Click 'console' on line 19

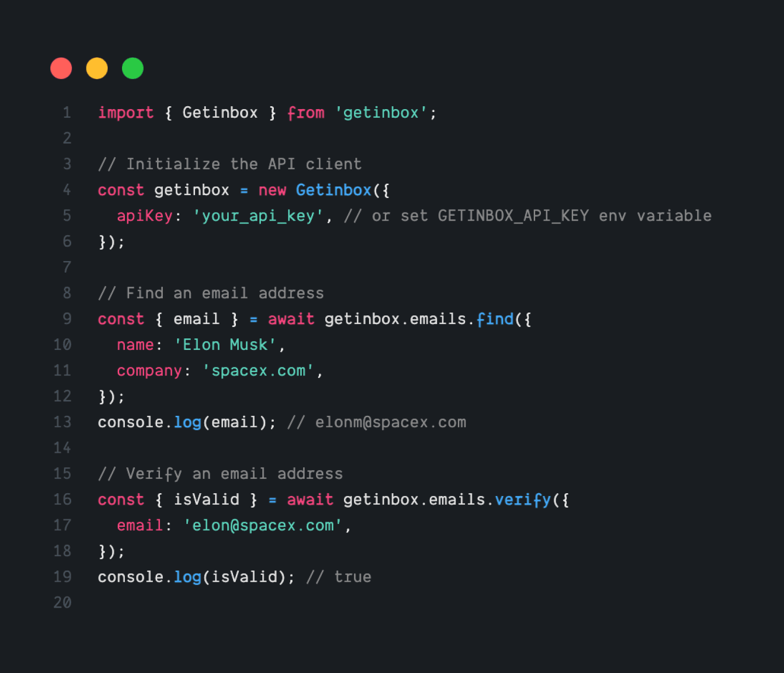(131, 577)
